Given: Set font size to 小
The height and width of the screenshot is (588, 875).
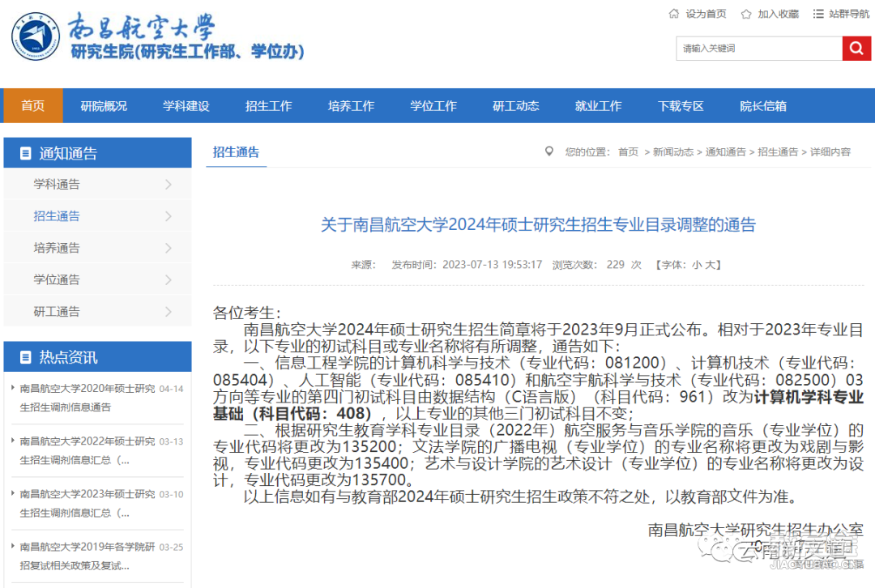Looking at the screenshot, I should [x=697, y=265].
